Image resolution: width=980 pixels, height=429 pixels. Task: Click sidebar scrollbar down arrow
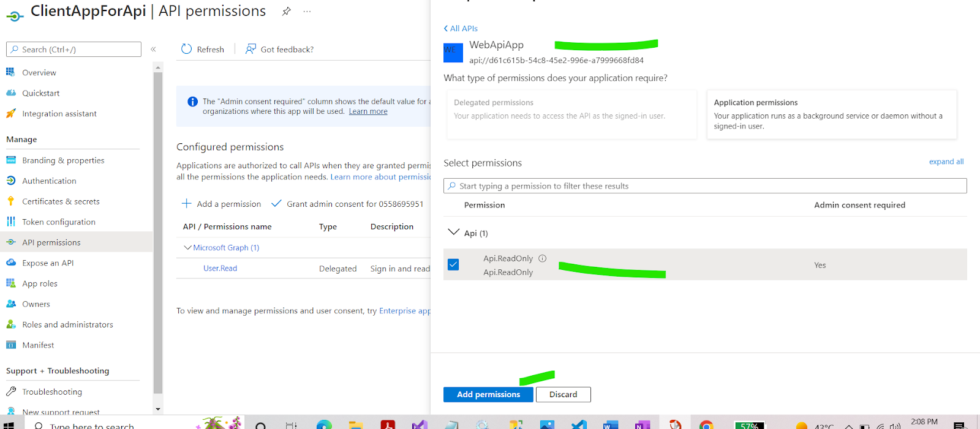coord(158,409)
